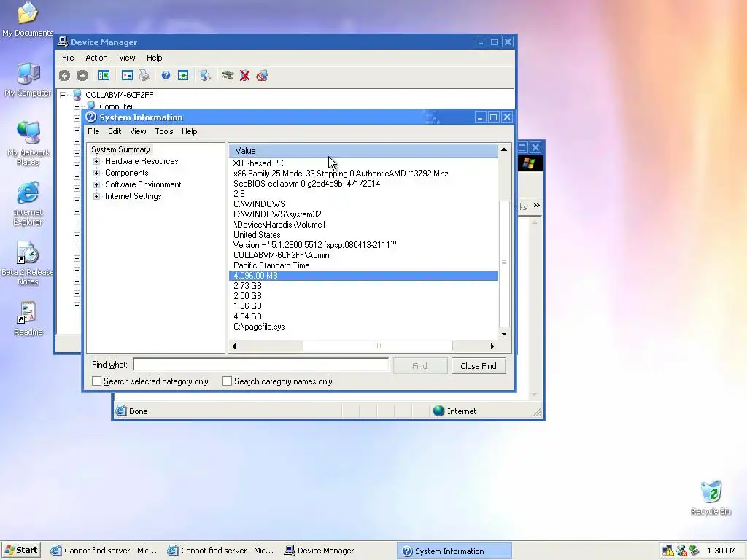This screenshot has width=747, height=560.
Task: Click the red X Uninstall device icon
Action: point(245,75)
